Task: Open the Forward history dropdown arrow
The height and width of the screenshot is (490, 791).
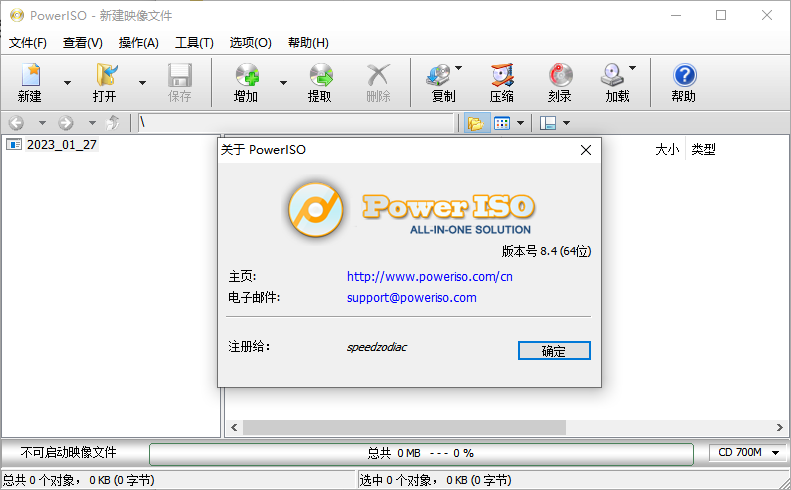Action: pyautogui.click(x=92, y=123)
